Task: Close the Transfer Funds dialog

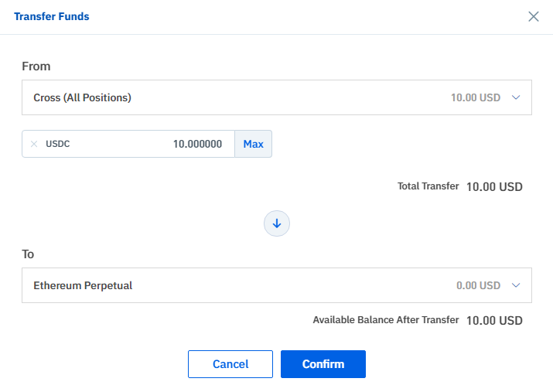Action: point(533,16)
